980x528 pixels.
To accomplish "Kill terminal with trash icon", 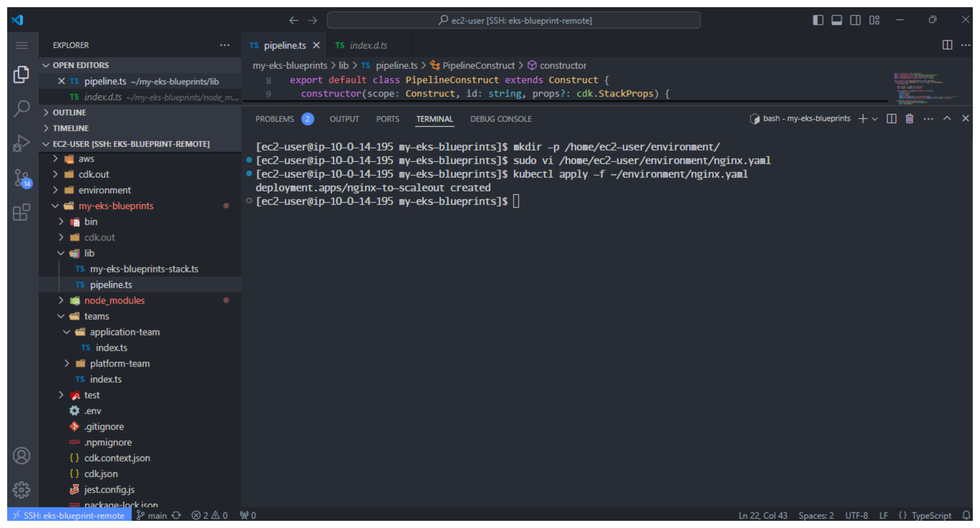I will tap(909, 119).
